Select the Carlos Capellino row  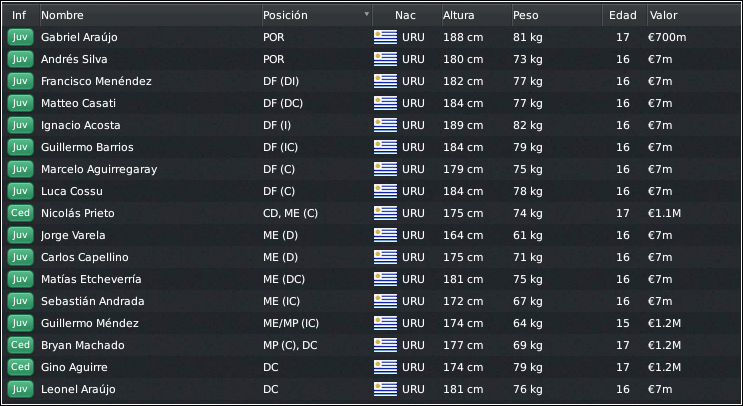coord(372,257)
